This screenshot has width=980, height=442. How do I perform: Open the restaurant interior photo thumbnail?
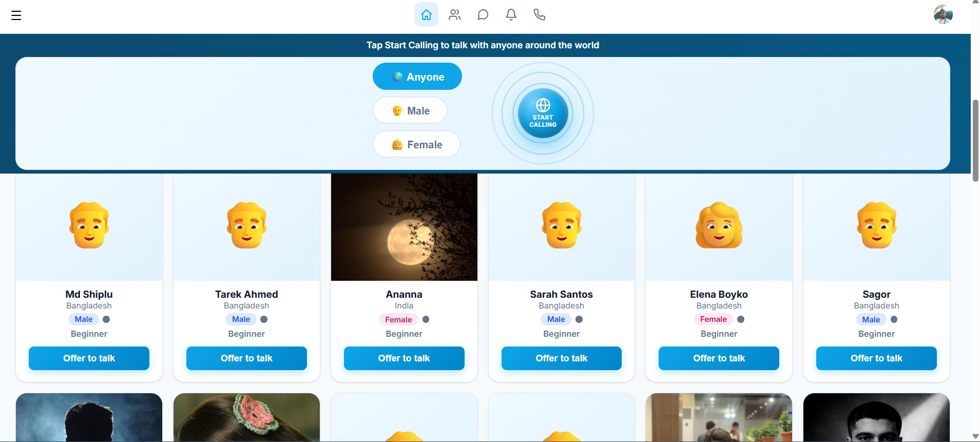(719, 417)
